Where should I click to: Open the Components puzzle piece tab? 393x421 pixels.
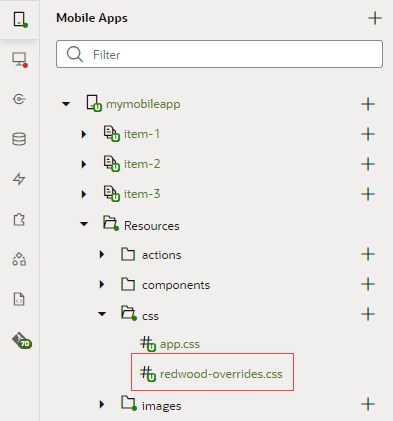click(19, 220)
